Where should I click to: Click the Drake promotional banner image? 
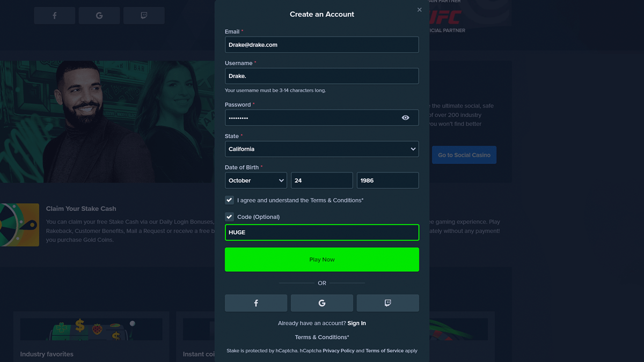(x=107, y=122)
